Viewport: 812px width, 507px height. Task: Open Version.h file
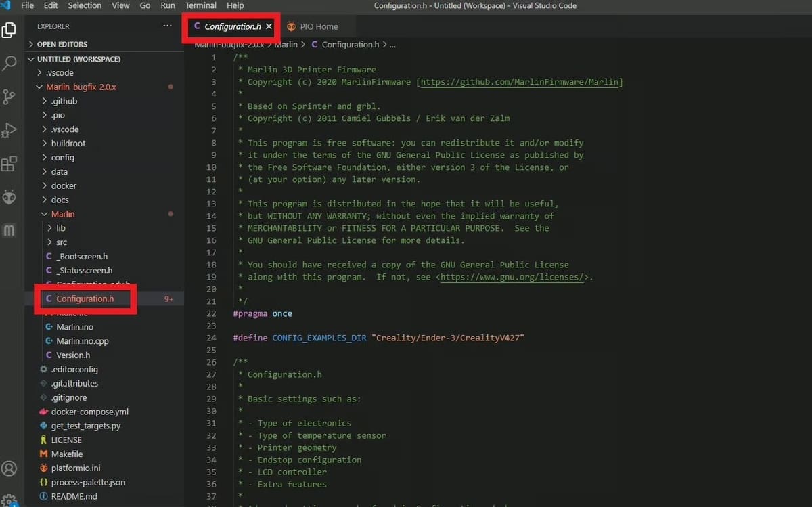coord(73,355)
